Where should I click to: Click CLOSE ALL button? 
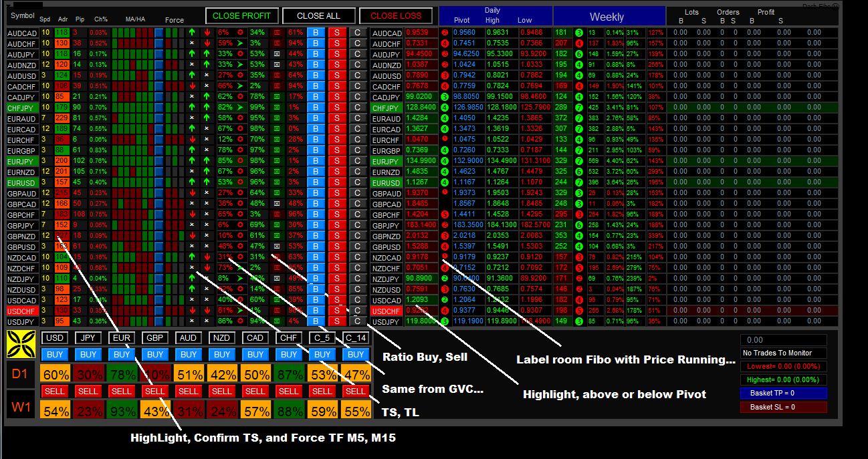click(x=318, y=16)
